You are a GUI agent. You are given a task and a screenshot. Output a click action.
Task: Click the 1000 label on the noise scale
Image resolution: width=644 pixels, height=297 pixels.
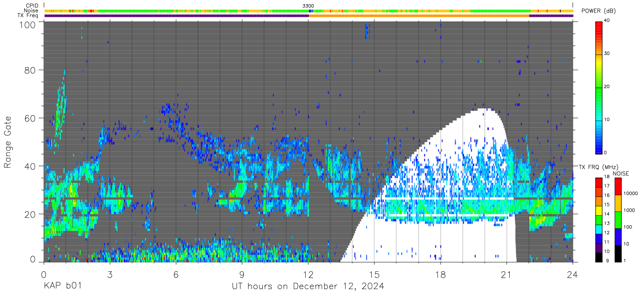pyautogui.click(x=629, y=210)
